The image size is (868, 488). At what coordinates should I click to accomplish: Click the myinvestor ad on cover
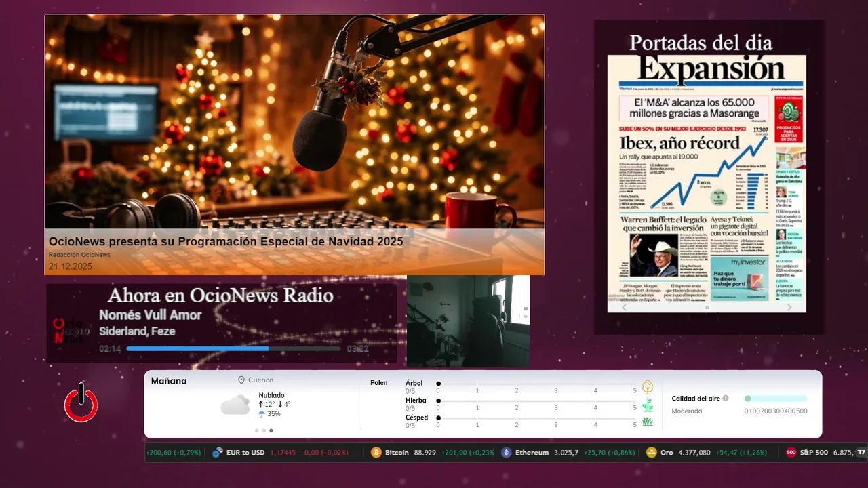[x=739, y=277]
